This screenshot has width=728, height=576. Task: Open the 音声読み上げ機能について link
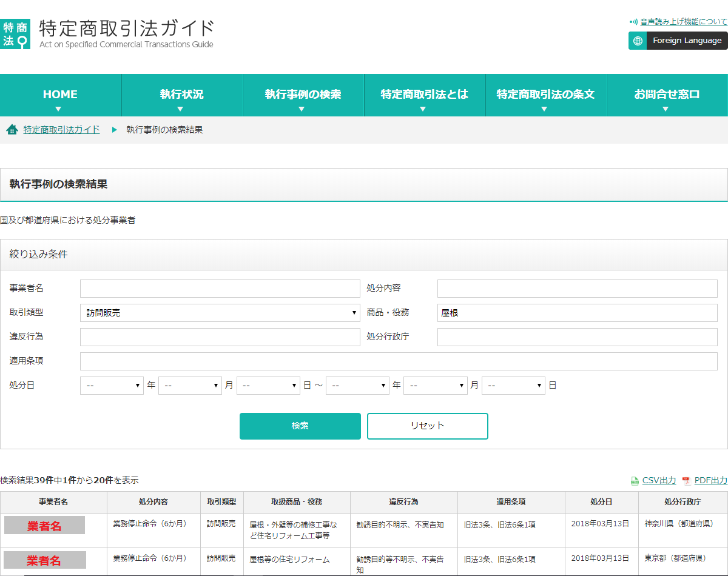point(684,21)
